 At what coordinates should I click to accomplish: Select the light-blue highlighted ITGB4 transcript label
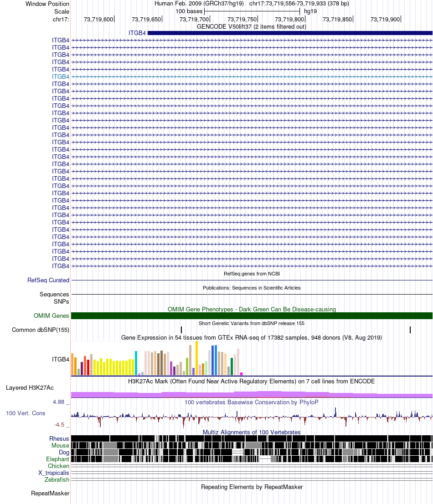click(x=61, y=76)
